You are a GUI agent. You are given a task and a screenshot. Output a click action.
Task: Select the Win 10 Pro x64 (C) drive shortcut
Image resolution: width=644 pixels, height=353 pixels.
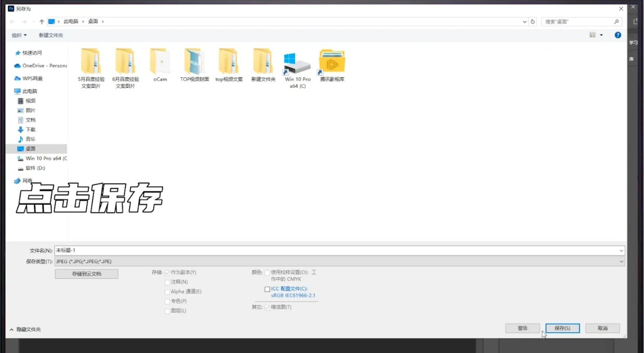point(297,64)
